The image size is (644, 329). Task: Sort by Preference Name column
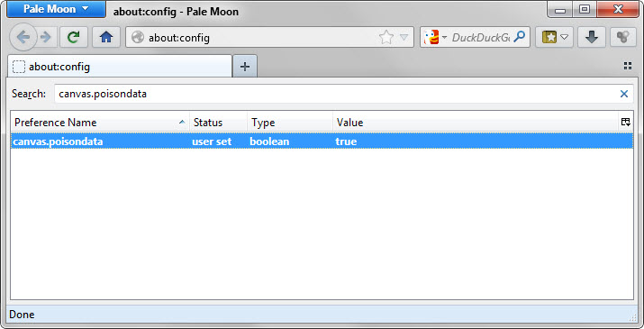[100, 123]
